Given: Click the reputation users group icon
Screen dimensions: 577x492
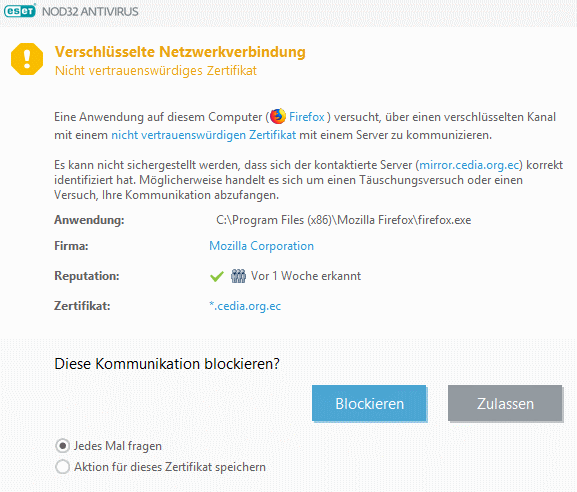Looking at the screenshot, I should (238, 276).
